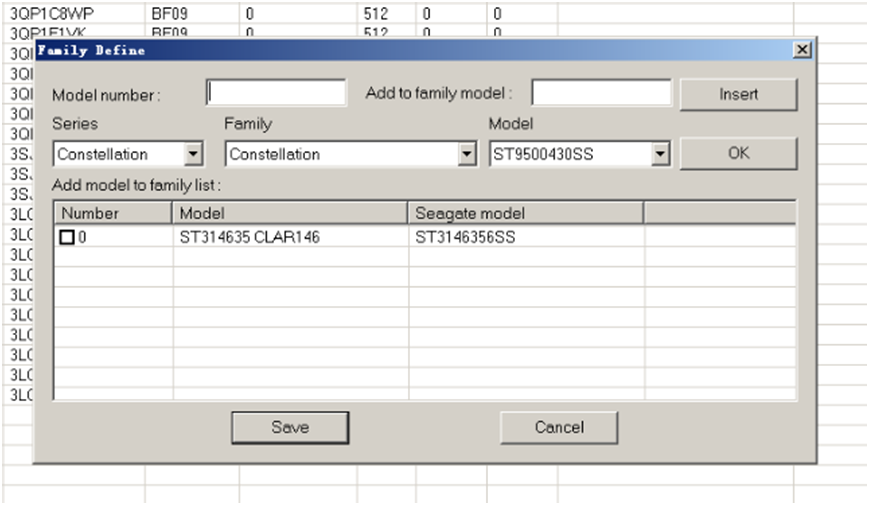869x505 pixels.
Task: Click the Save button
Action: (x=290, y=427)
